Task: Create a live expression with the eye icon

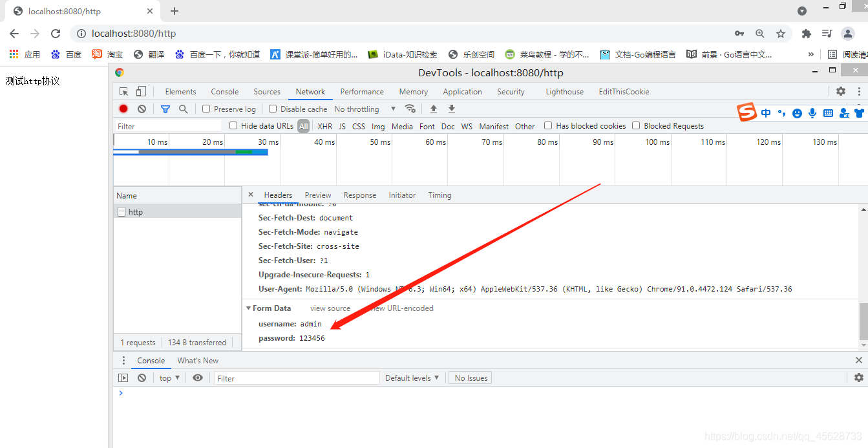Action: click(198, 378)
